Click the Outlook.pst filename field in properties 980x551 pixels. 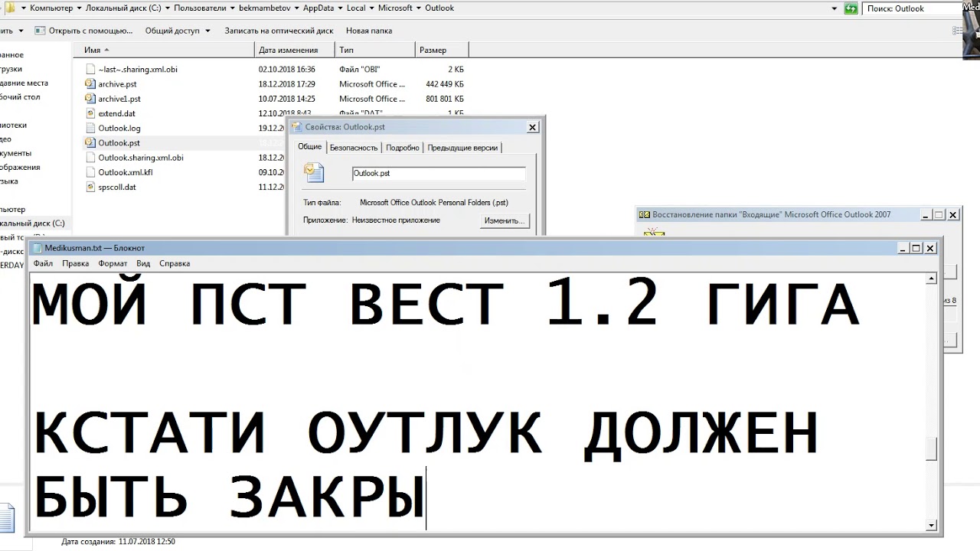coord(439,174)
